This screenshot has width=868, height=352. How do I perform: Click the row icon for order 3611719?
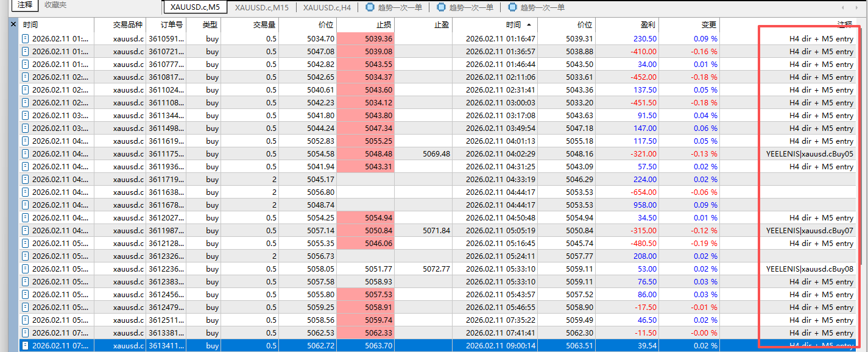(26, 179)
